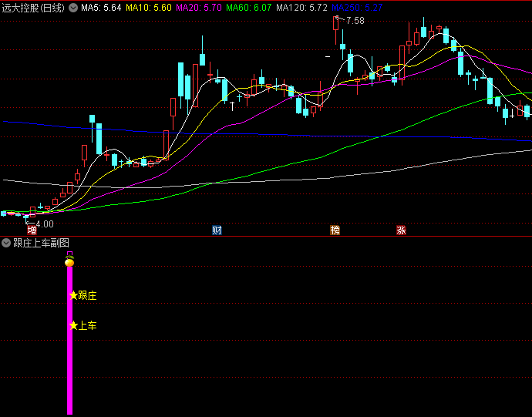Click the MA5: 5.64 label
532x417 pixels.
[101, 8]
